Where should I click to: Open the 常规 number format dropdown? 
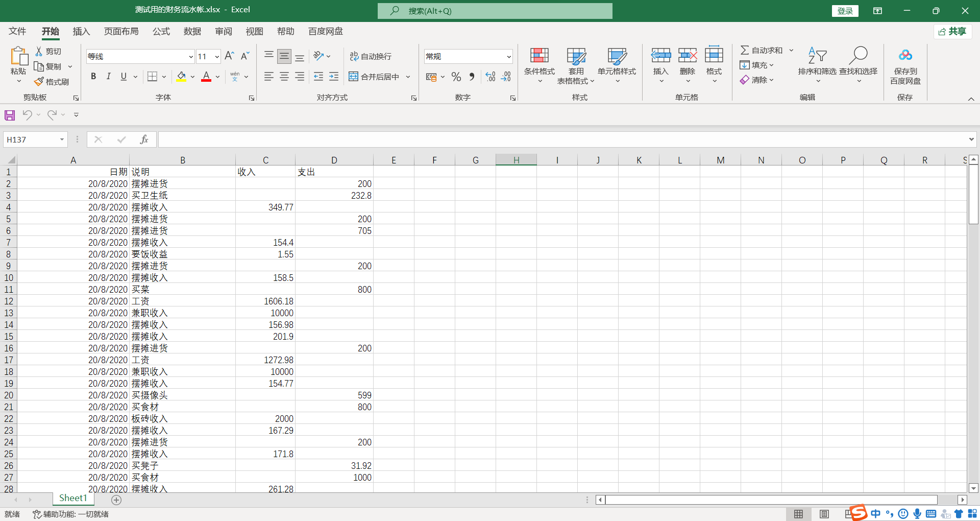508,56
